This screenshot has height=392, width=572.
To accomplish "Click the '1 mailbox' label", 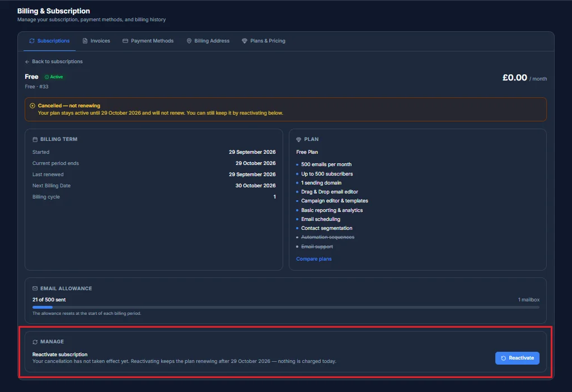I will [x=528, y=300].
